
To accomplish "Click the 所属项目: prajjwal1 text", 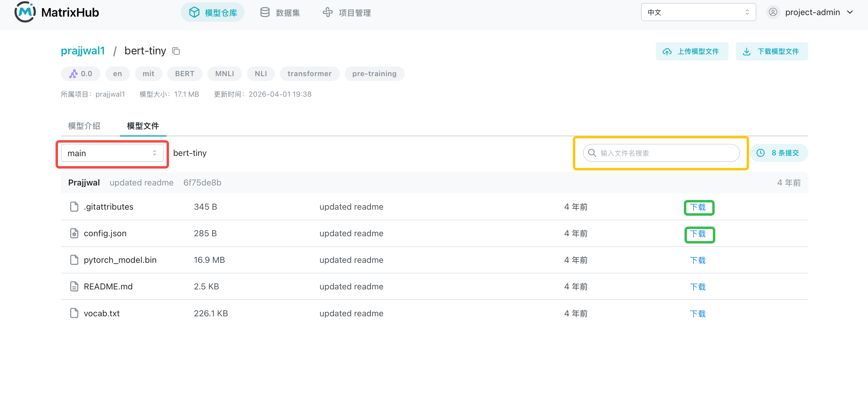I will [93, 94].
